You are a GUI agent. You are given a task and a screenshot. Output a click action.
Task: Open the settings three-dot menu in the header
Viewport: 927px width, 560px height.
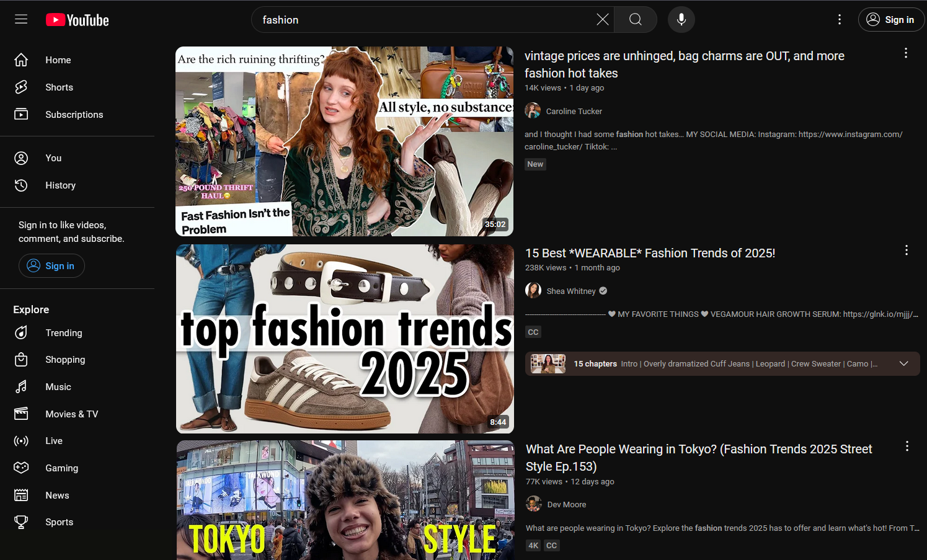pos(839,19)
